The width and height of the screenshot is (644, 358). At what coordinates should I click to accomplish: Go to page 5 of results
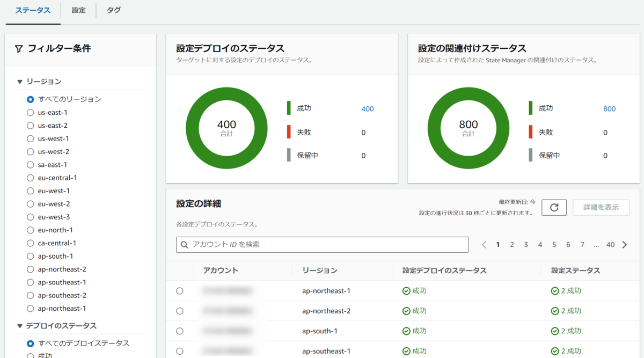(x=554, y=245)
